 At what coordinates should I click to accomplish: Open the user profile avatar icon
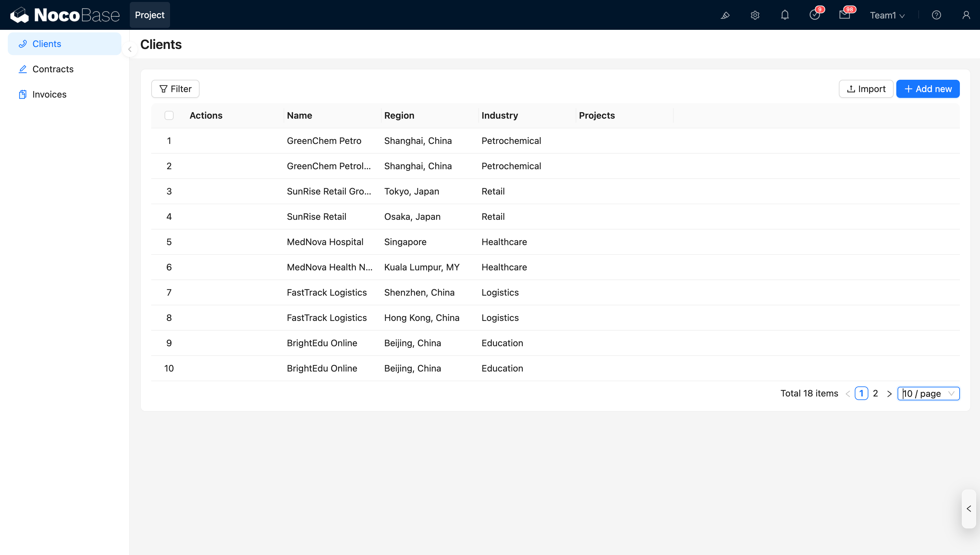966,15
